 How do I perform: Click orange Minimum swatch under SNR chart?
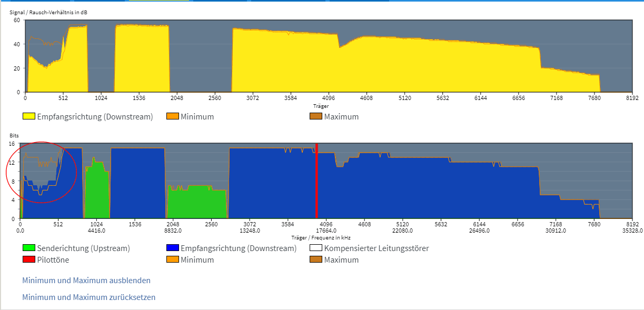pos(172,116)
